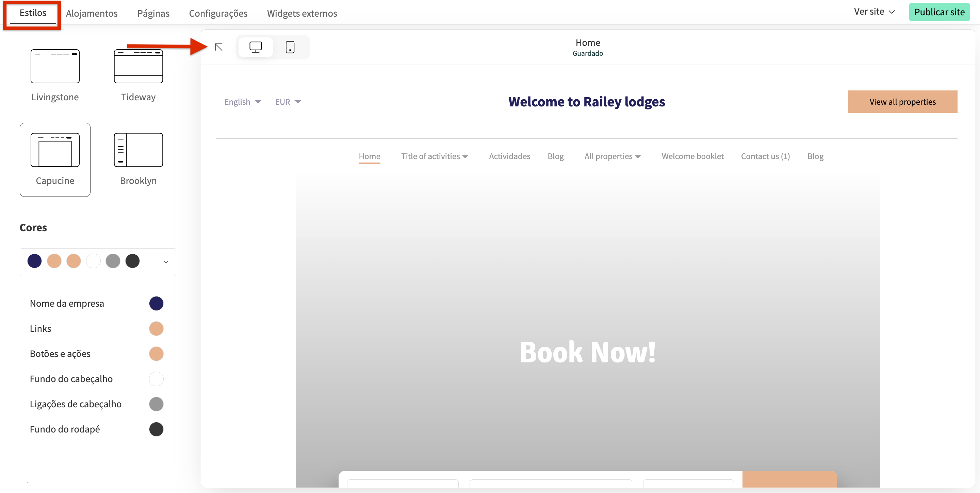Image resolution: width=980 pixels, height=493 pixels.
Task: Click the expand preview arrow icon
Action: pyautogui.click(x=218, y=47)
